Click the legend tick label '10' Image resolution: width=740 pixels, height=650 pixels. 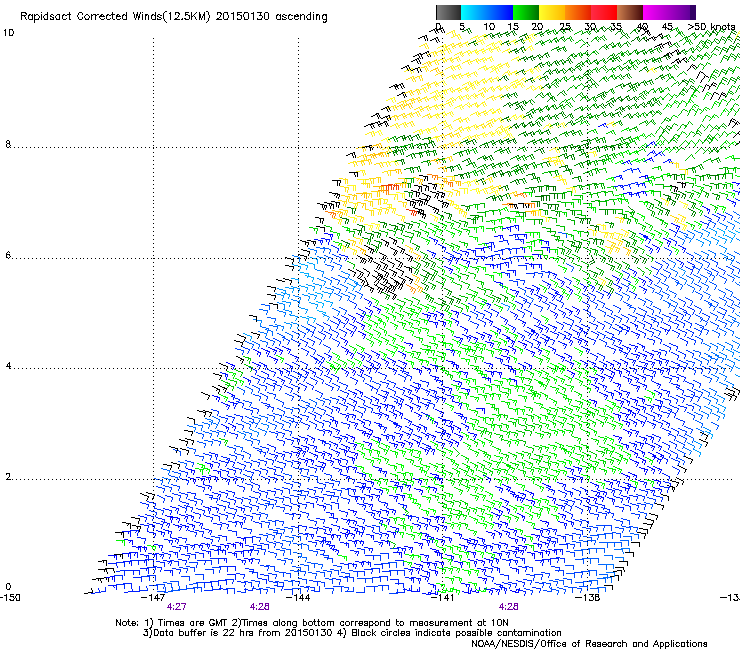click(x=489, y=27)
